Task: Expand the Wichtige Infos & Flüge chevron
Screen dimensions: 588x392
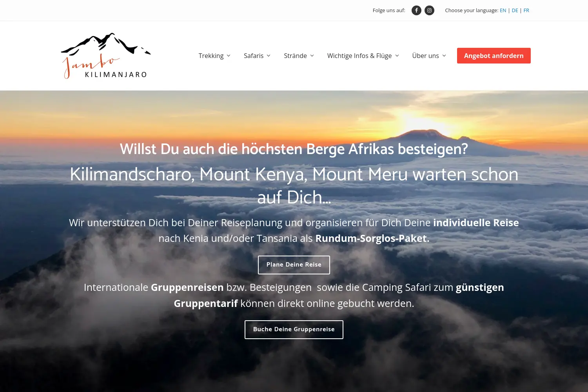Action: [397, 56]
